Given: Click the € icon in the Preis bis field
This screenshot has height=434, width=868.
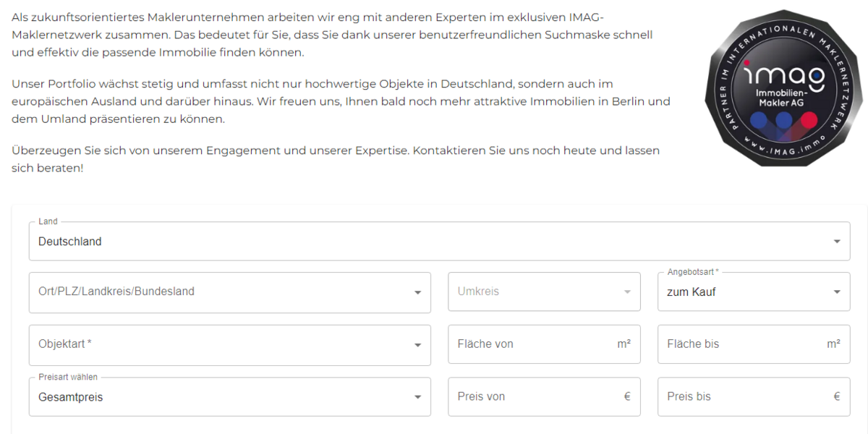Looking at the screenshot, I should (x=836, y=396).
